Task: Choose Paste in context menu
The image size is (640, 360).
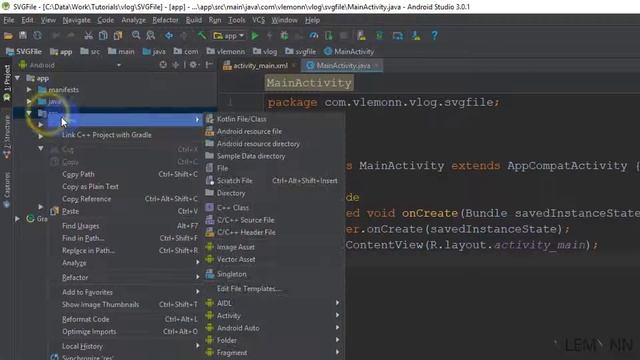Action: coord(70,211)
